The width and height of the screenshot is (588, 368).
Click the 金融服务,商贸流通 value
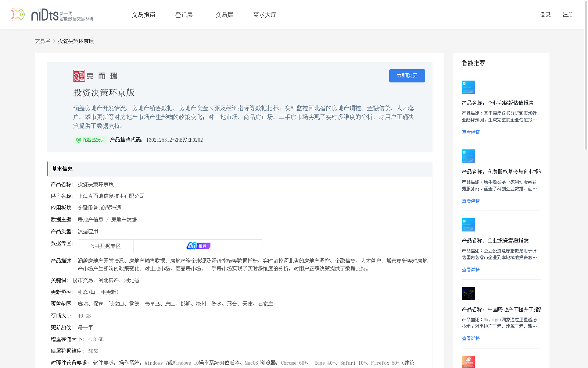coord(99,208)
